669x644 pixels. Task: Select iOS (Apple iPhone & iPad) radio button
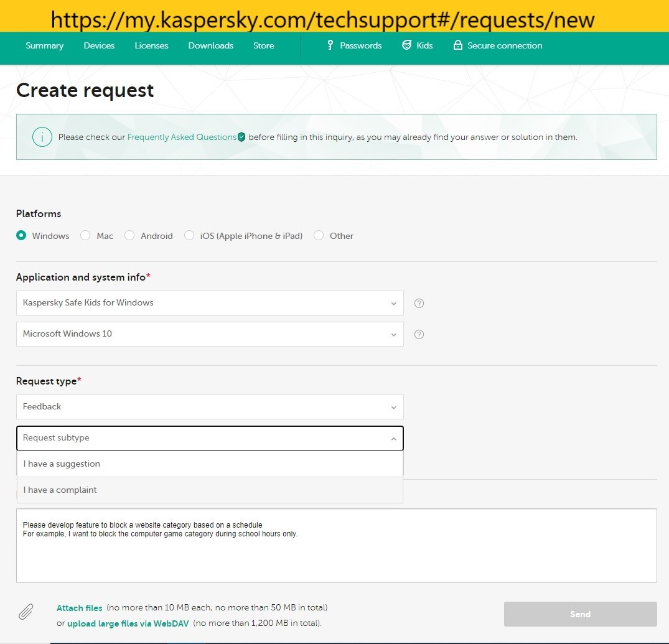point(189,235)
